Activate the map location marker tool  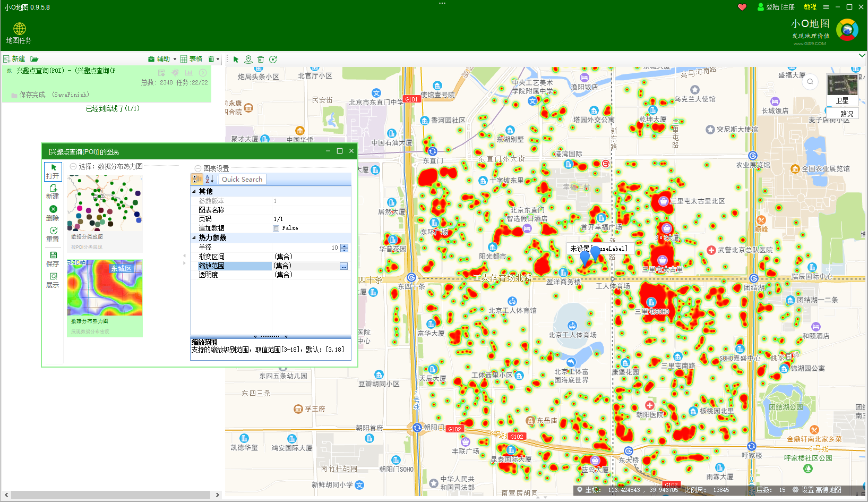click(248, 59)
